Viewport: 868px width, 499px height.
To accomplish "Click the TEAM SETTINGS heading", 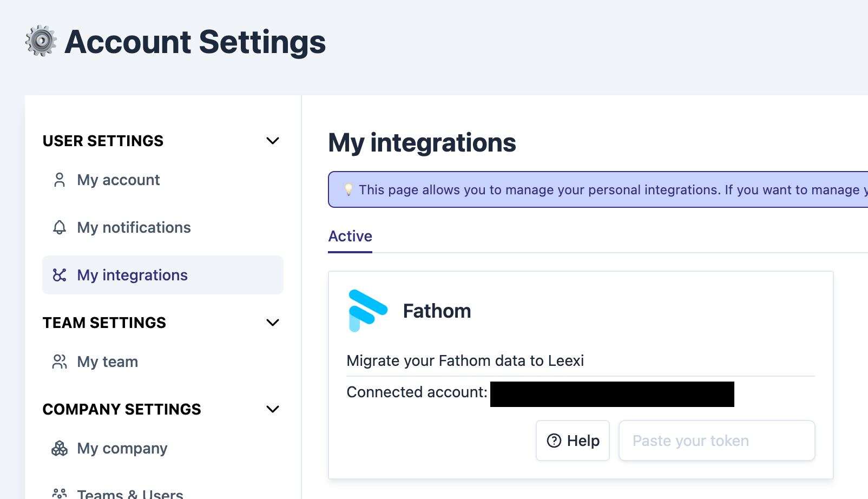I will 104,323.
